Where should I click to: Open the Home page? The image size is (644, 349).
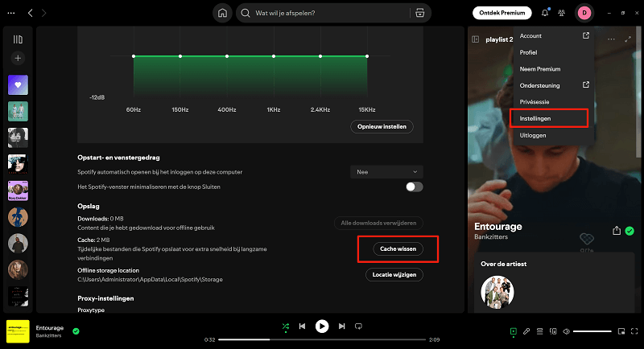coord(222,13)
